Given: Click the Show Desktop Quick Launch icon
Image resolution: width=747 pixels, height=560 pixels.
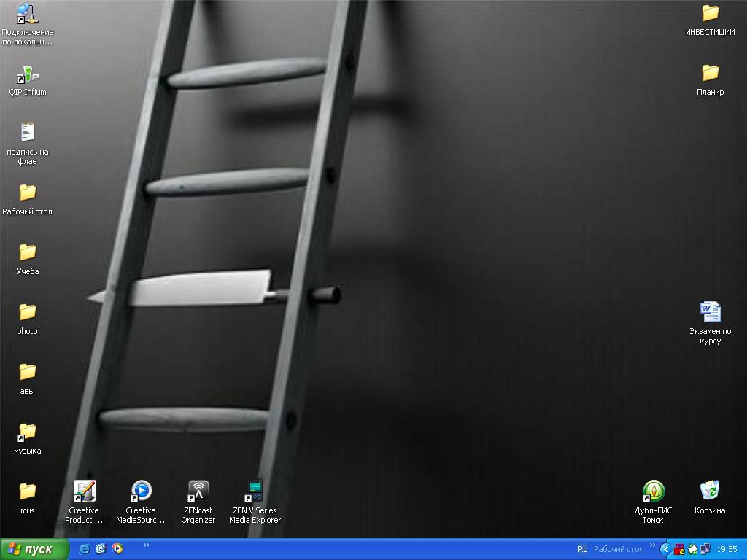Looking at the screenshot, I should pos(101,549).
